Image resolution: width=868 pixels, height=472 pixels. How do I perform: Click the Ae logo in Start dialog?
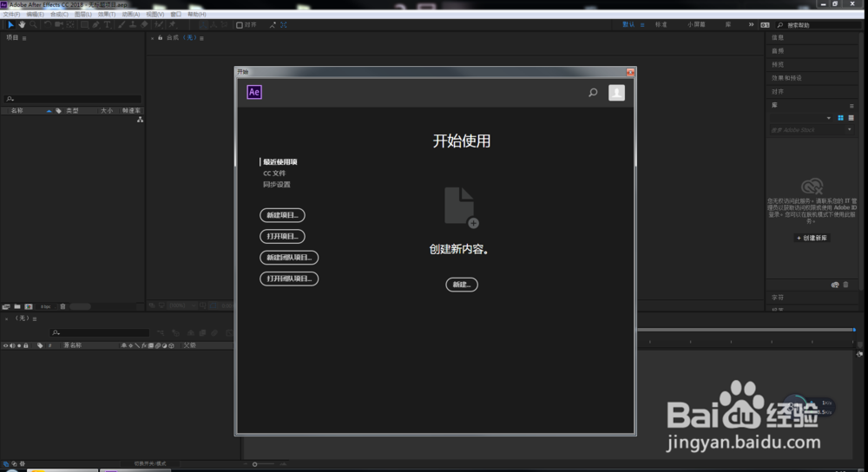point(254,93)
